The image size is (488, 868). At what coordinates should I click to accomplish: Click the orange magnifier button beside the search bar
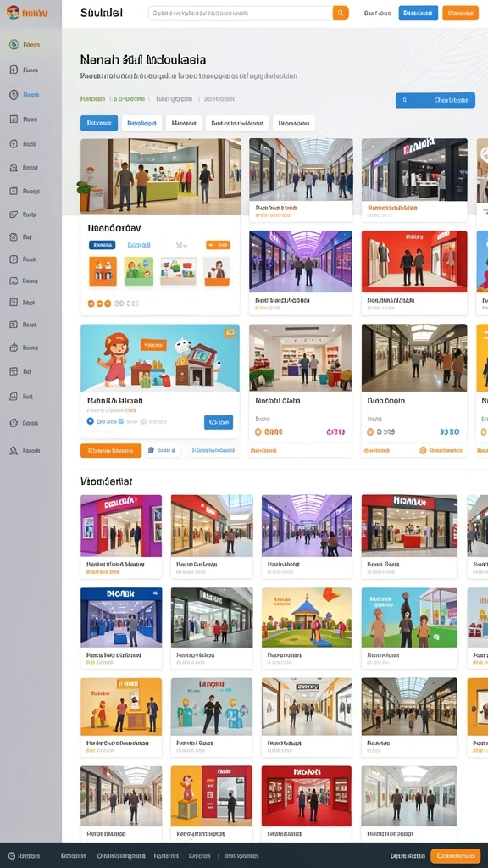tap(341, 13)
